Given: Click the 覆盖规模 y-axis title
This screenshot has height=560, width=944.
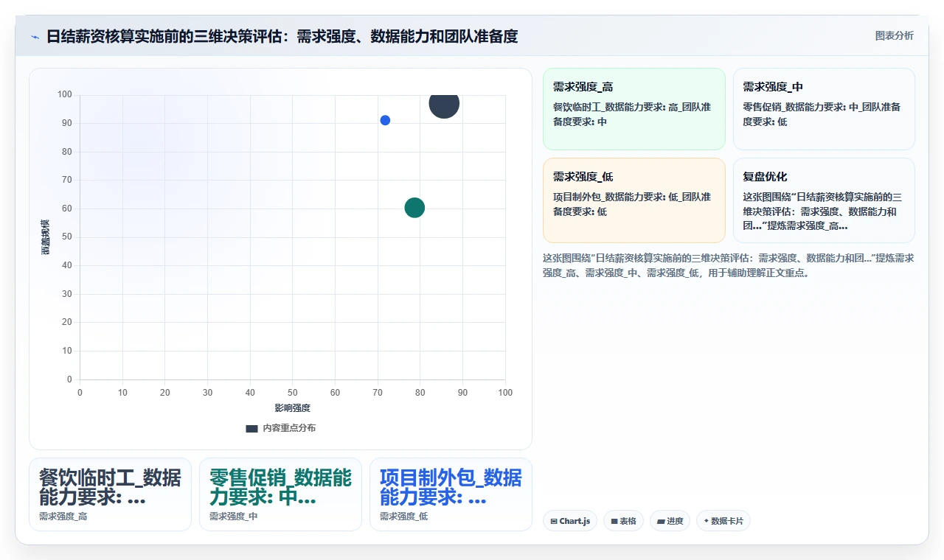Looking at the screenshot, I should coord(45,237).
